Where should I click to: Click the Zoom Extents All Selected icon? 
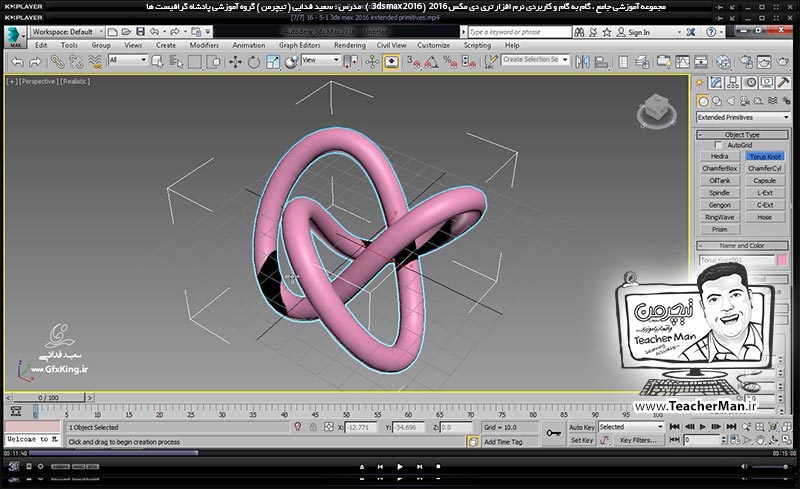772,427
